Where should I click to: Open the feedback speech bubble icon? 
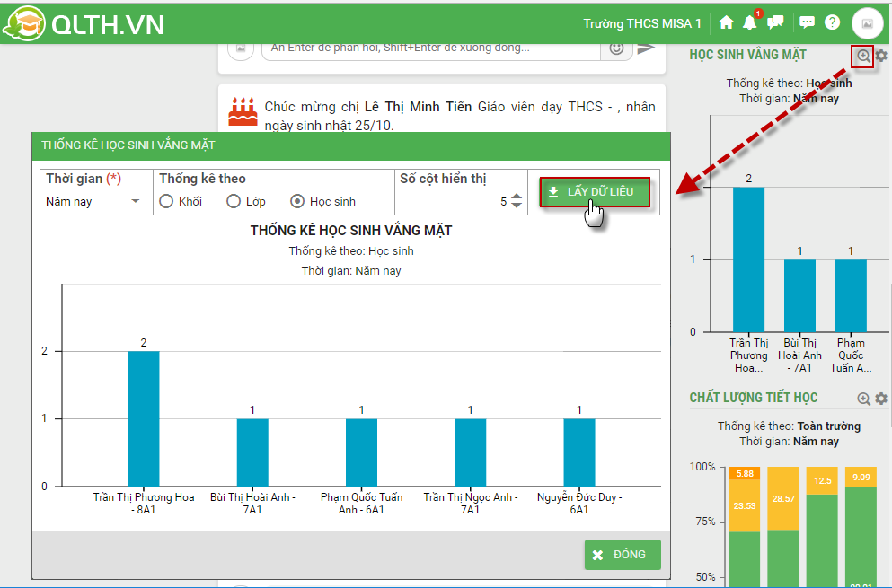[x=807, y=22]
